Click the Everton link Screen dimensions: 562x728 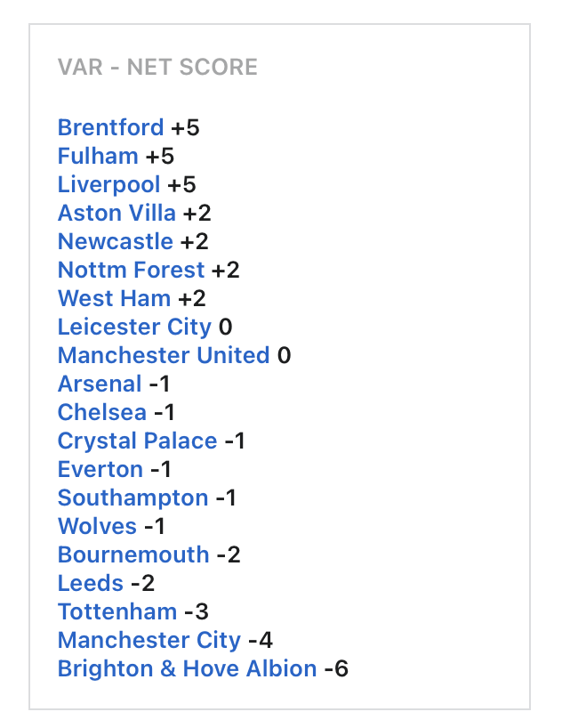point(100,469)
